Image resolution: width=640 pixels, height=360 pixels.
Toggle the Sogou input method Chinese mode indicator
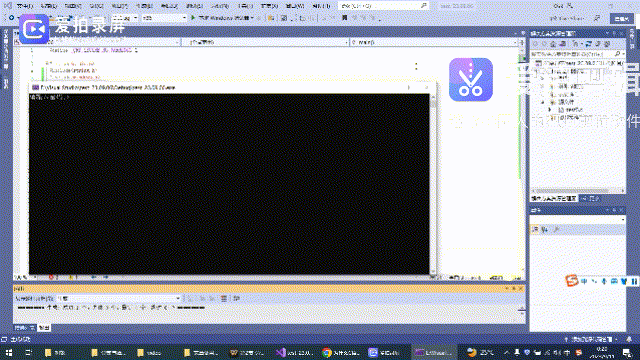(x=584, y=281)
